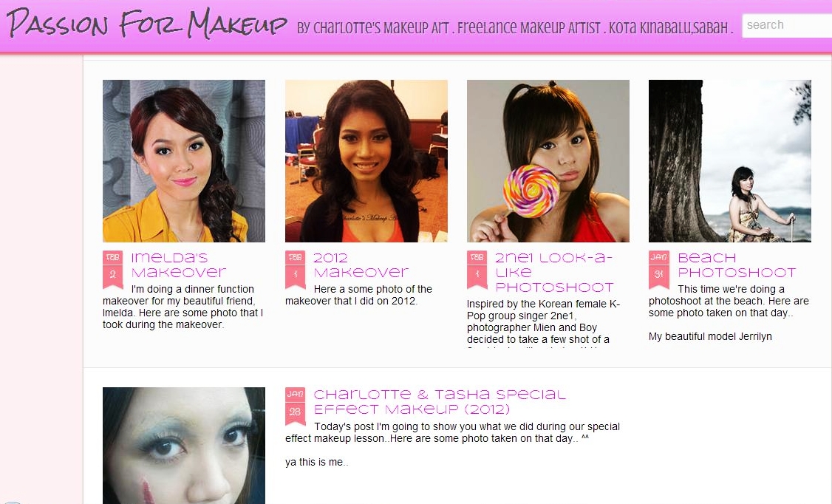This screenshot has width=832, height=504.
Task: Click the Feb 2 date ribbon icon
Action: pyautogui.click(x=112, y=269)
